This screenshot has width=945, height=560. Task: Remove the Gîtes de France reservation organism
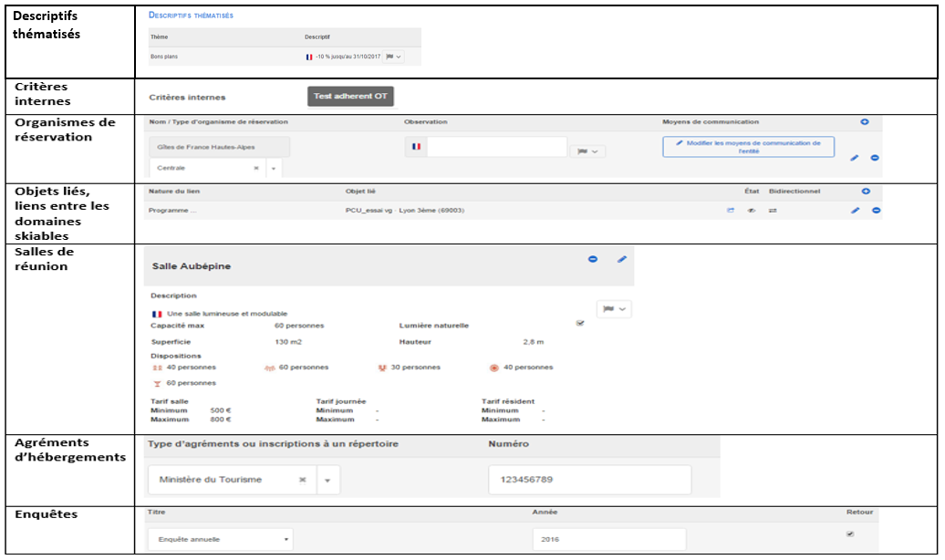click(x=875, y=158)
